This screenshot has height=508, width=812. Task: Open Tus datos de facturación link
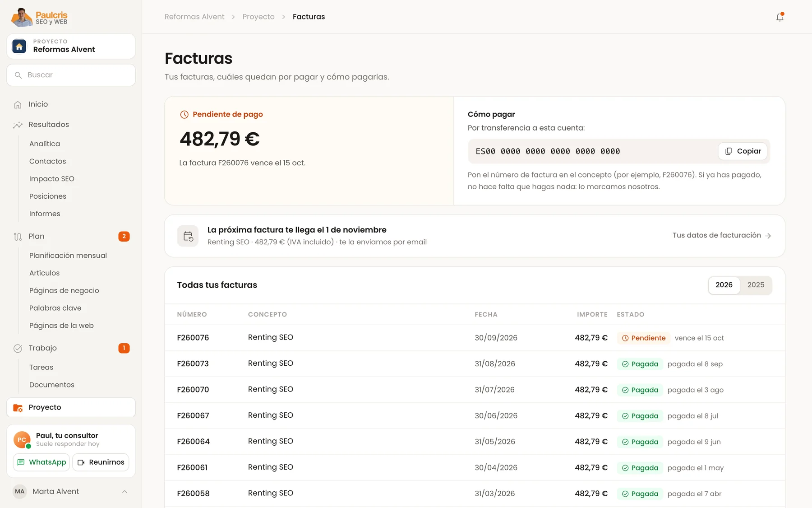point(722,235)
